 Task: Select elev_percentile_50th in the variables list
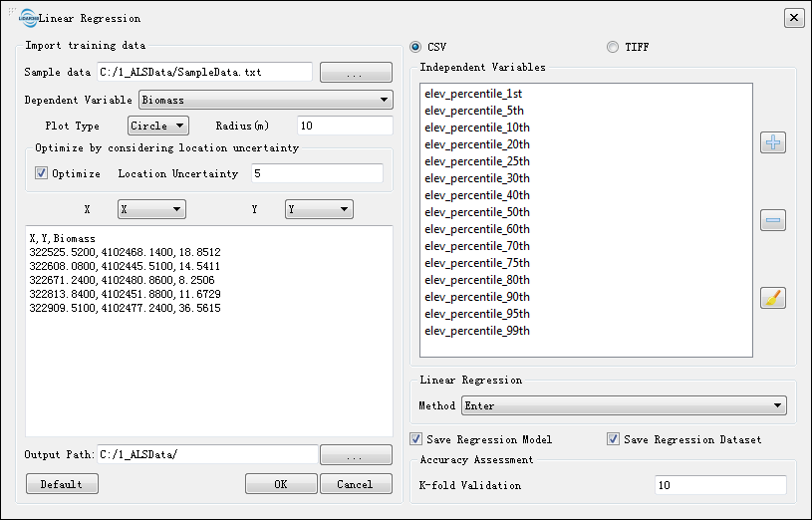[x=477, y=212]
